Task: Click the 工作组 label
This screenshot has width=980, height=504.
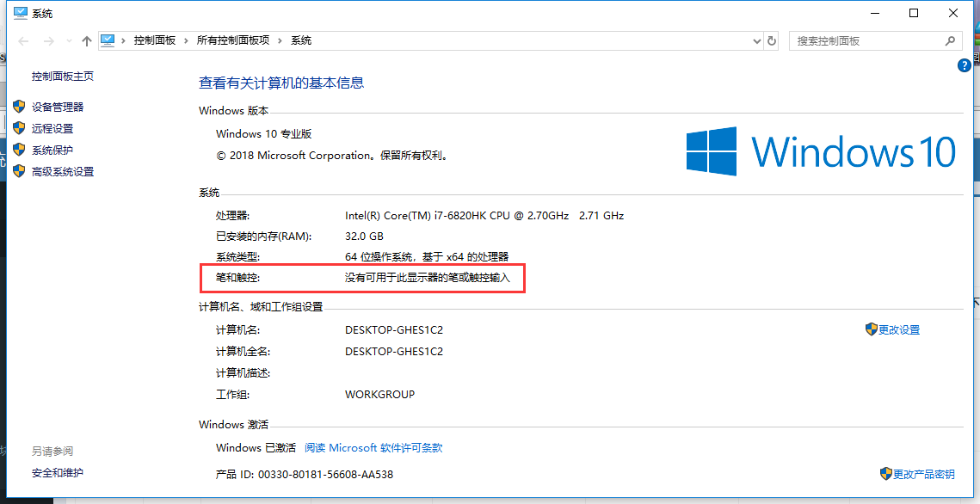Action: pos(232,395)
